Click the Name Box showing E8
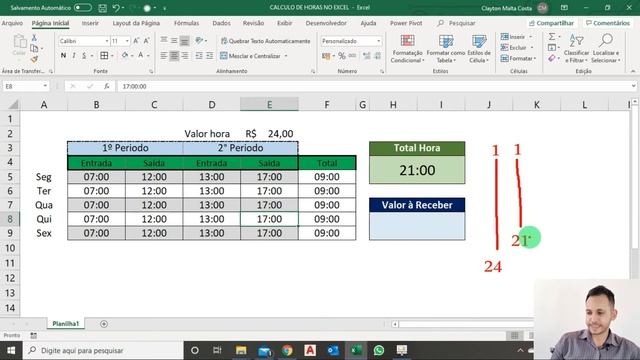Screen dimensions: 640x360 pyautogui.click(x=25, y=86)
